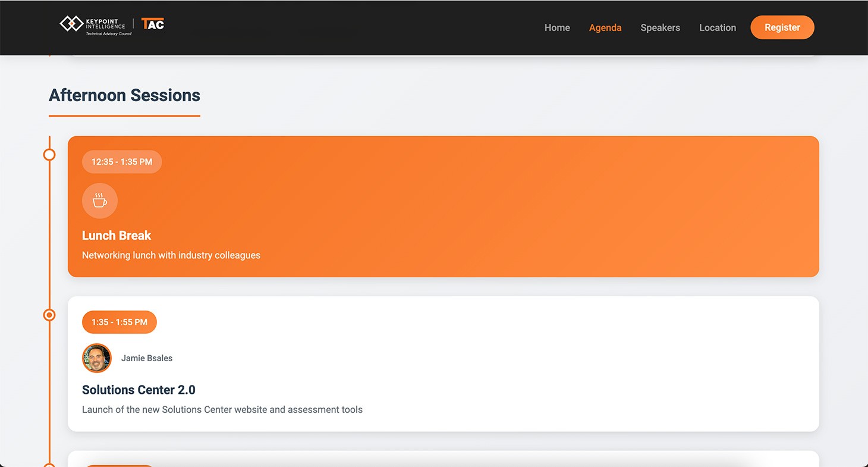This screenshot has height=467, width=868.
Task: Open the Lunch Break session title
Action: (x=117, y=236)
